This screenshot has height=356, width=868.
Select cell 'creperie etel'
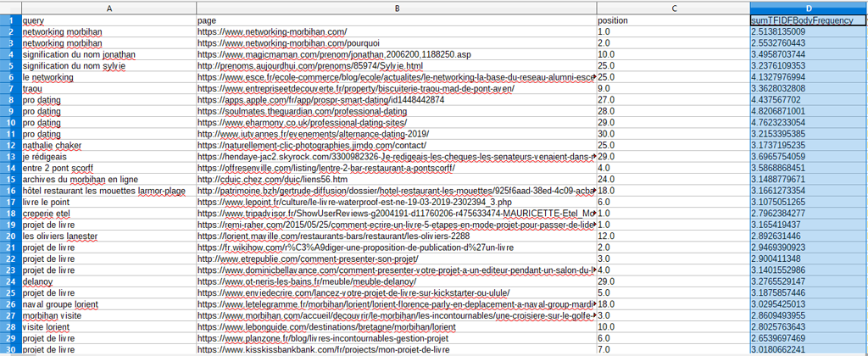click(109, 214)
